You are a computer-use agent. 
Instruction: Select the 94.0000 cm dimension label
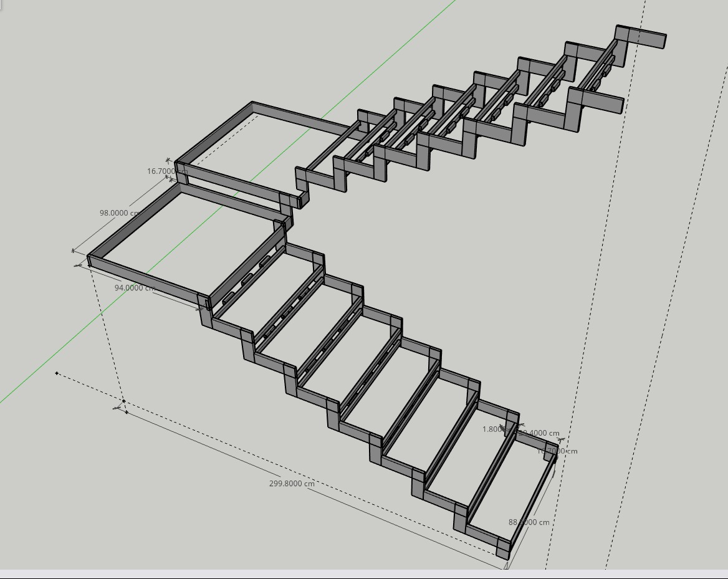[135, 288]
